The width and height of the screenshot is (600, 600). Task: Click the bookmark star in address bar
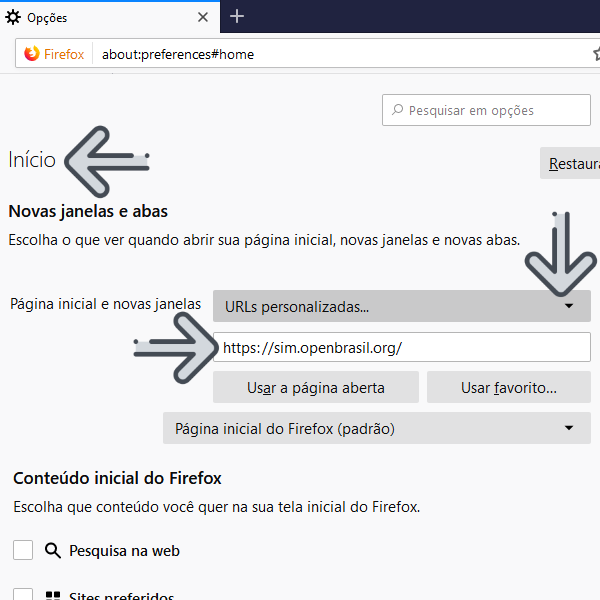tap(596, 54)
